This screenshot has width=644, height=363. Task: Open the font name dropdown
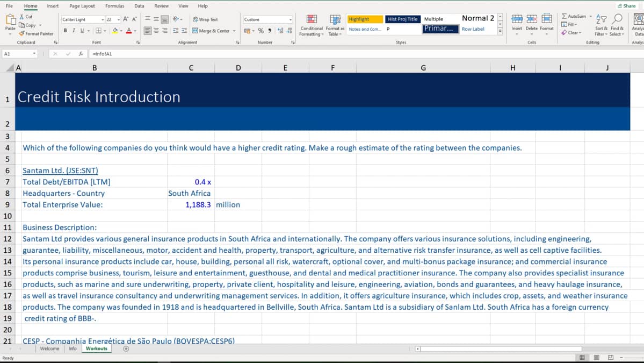point(102,19)
